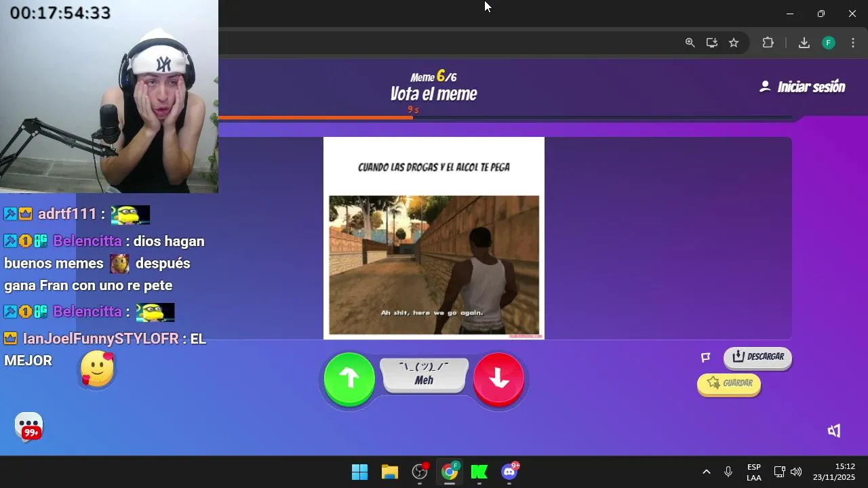The height and width of the screenshot is (488, 868).
Task: Click the voting countdown progress bar
Action: point(505,118)
